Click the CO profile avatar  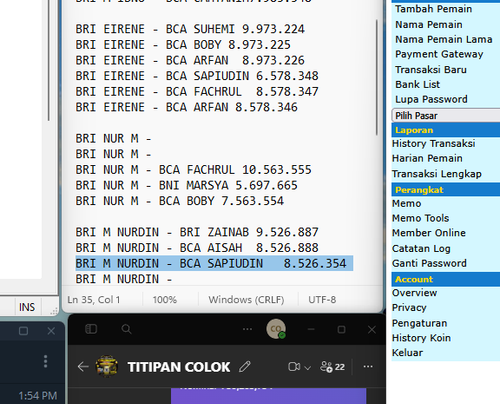(276, 329)
